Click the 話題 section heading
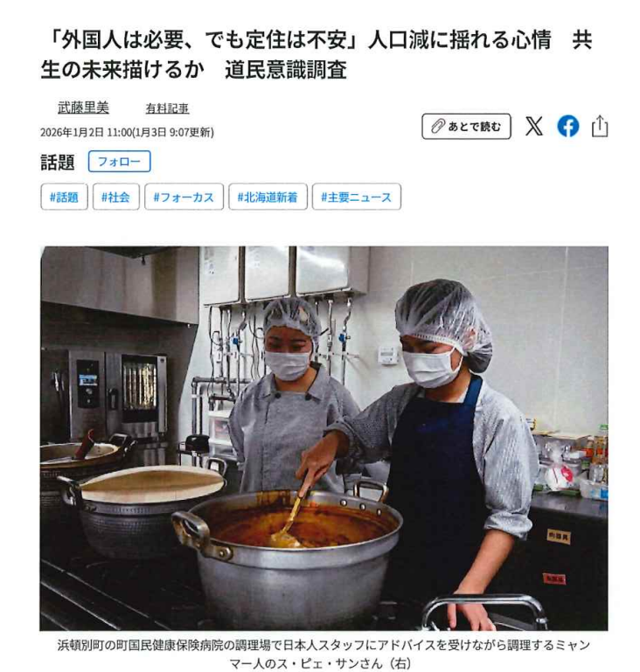Screen dimensions: 640x672 click(x=58, y=162)
